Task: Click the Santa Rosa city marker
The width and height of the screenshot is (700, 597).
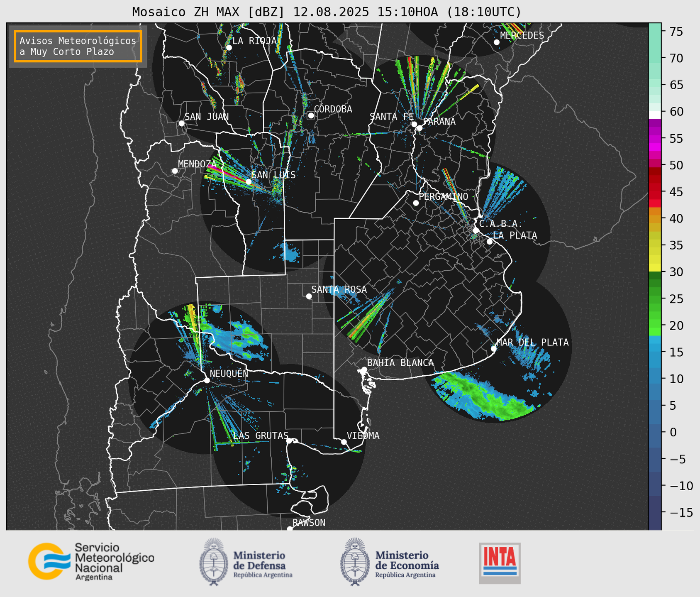Action: [309, 296]
